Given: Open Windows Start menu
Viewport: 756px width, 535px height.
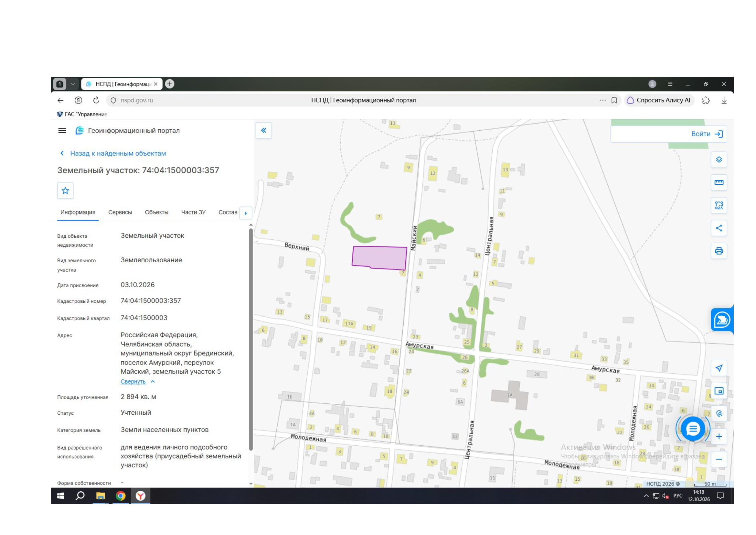Looking at the screenshot, I should click(x=60, y=496).
